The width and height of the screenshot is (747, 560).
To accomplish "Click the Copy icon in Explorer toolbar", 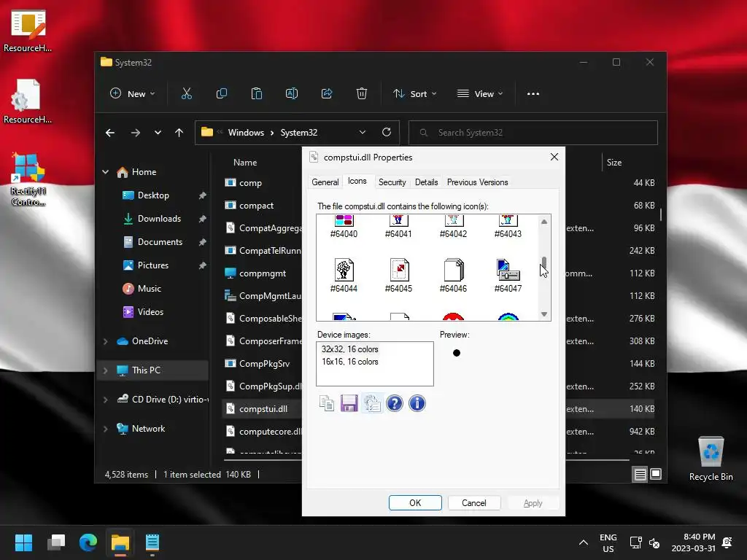I will click(x=222, y=94).
